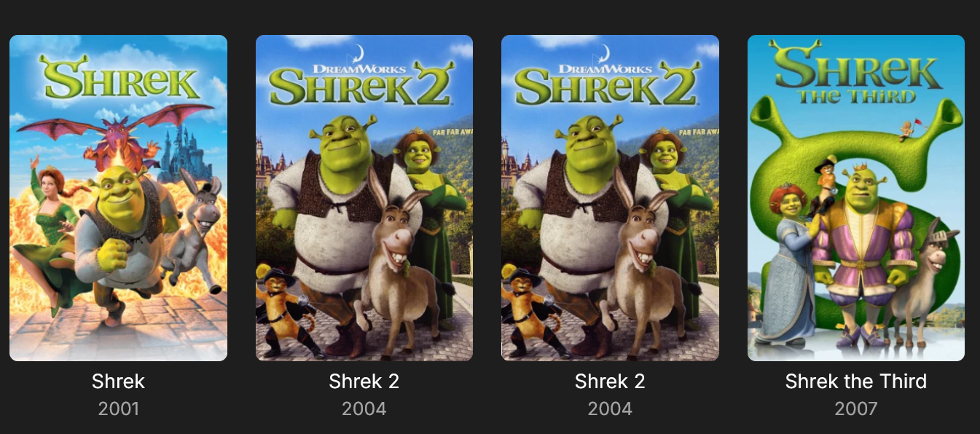Select the right Shrek 2 poster
This screenshot has height=434, width=980.
coord(610,198)
